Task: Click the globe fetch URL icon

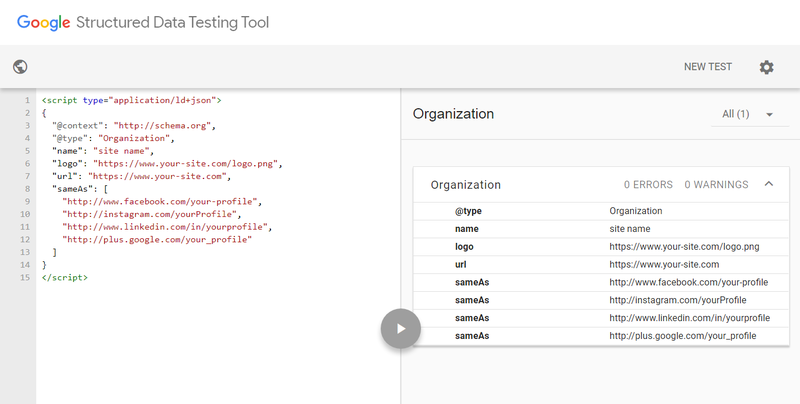Action: click(20, 67)
